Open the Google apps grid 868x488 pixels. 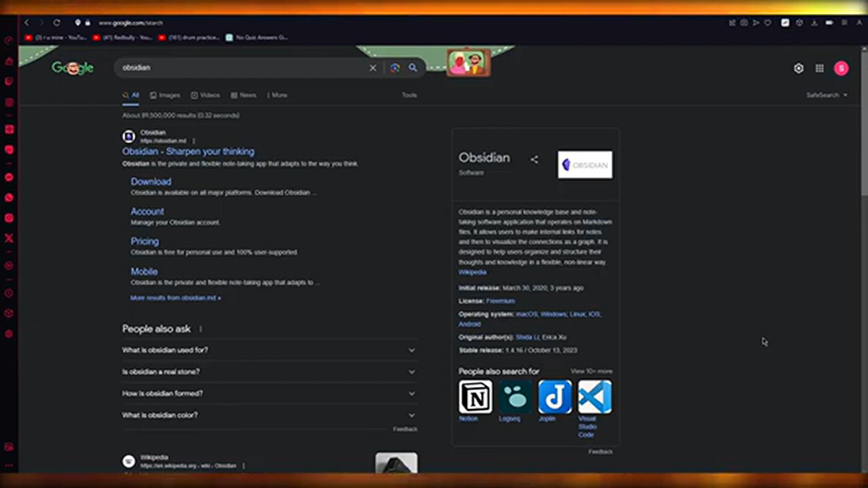click(820, 68)
